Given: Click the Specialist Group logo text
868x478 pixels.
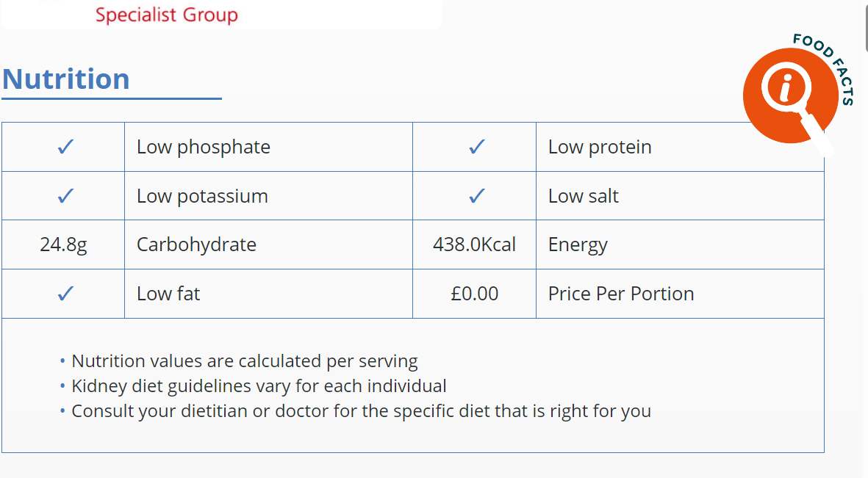Looking at the screenshot, I should coord(167,15).
